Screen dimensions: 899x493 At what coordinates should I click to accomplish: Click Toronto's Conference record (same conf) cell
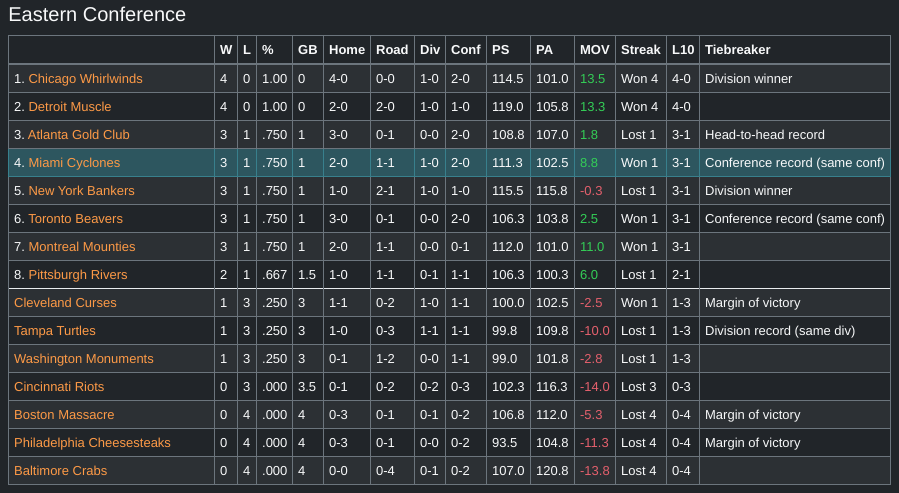point(795,219)
